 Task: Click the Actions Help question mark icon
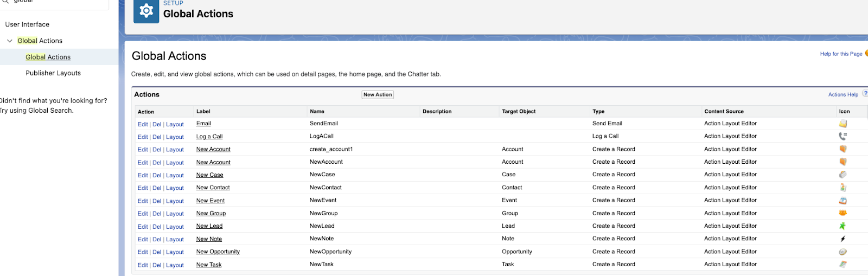(x=865, y=94)
